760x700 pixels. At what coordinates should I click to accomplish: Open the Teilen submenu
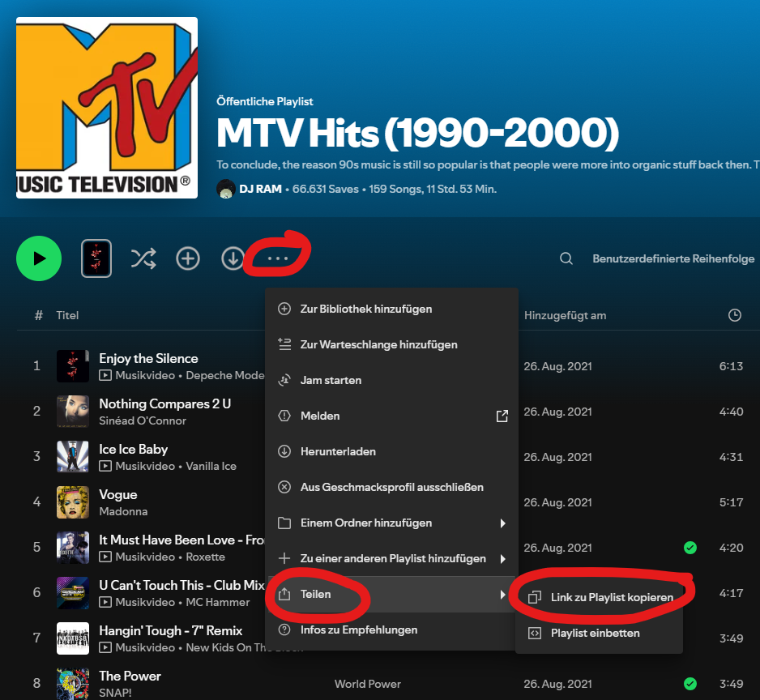coord(391,595)
